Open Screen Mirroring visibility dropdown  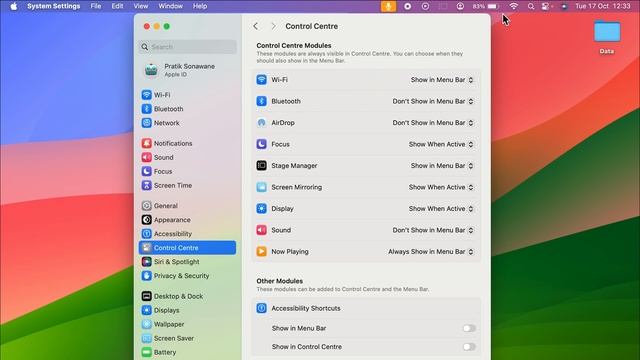441,187
